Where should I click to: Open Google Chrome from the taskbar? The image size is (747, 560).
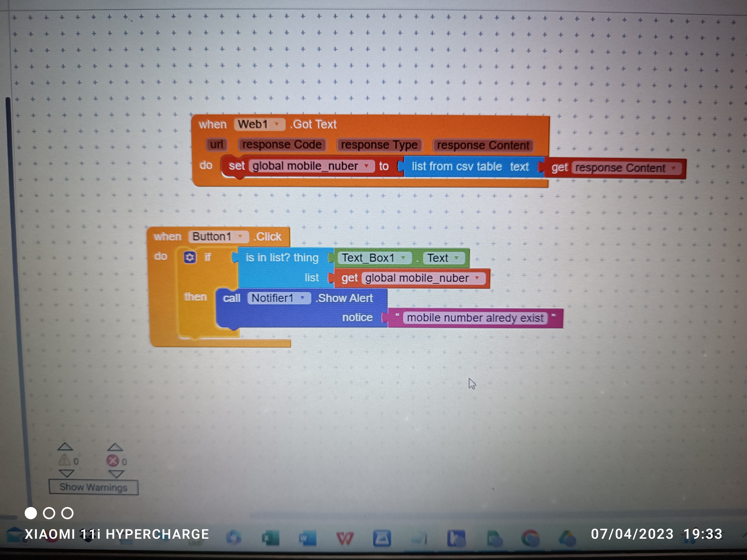point(530,538)
